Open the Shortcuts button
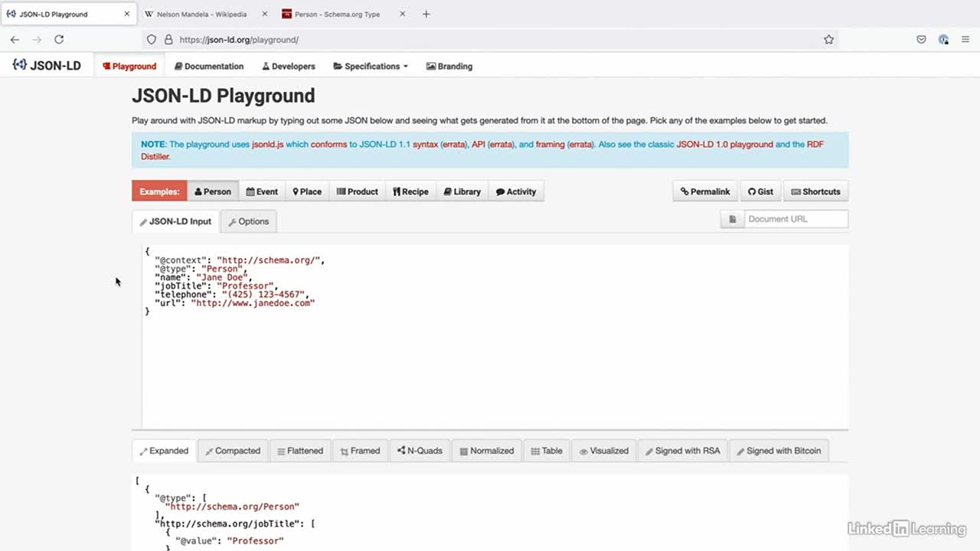 (815, 191)
